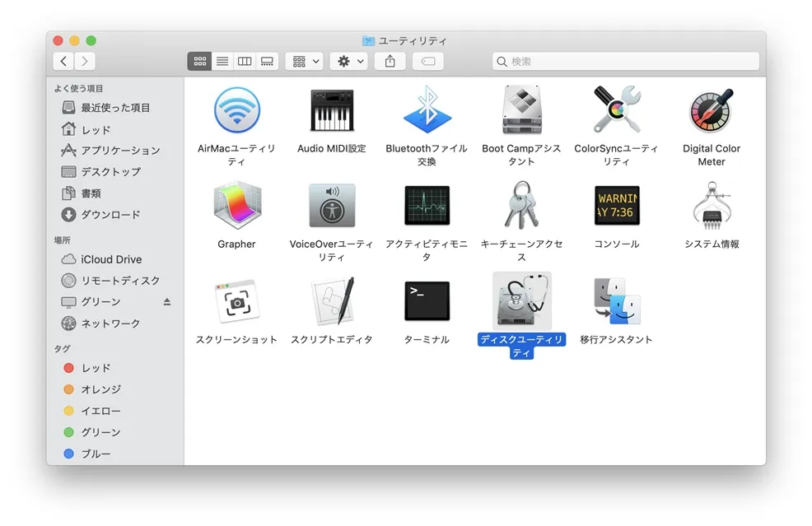812x526 pixels.
Task: Open the group-by arrangement dropdown
Action: click(x=305, y=61)
